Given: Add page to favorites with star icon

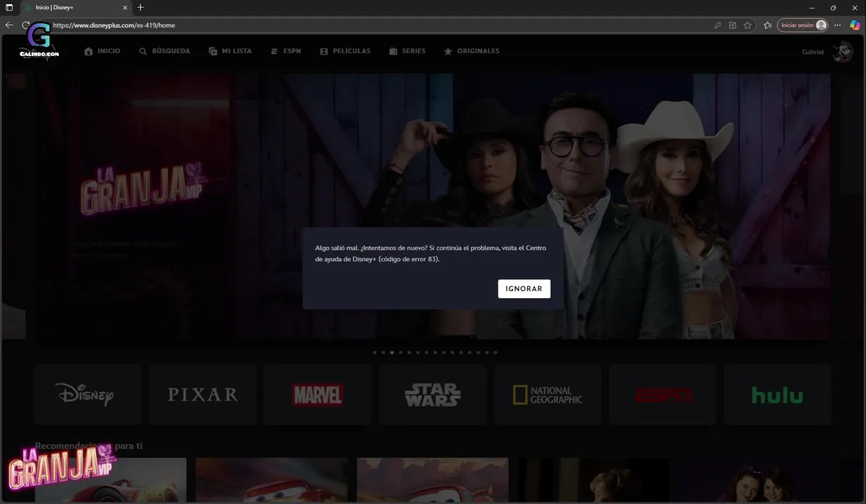Looking at the screenshot, I should [x=748, y=25].
